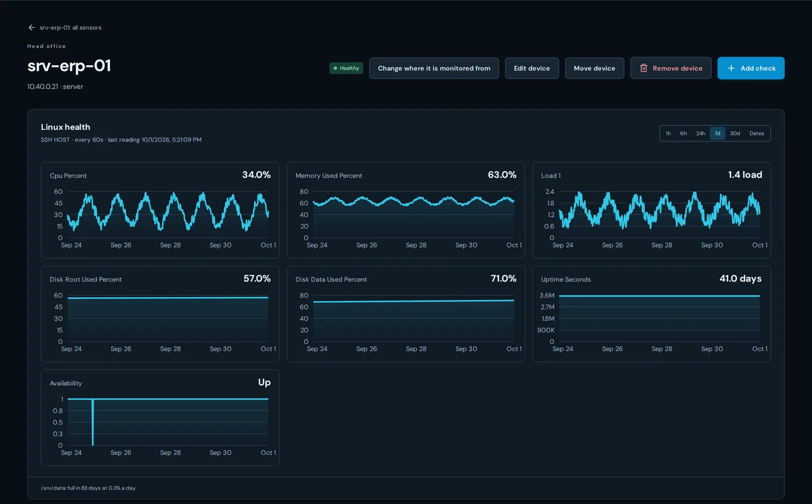Click the Load 1 chart
The image size is (812, 504).
coord(652,210)
